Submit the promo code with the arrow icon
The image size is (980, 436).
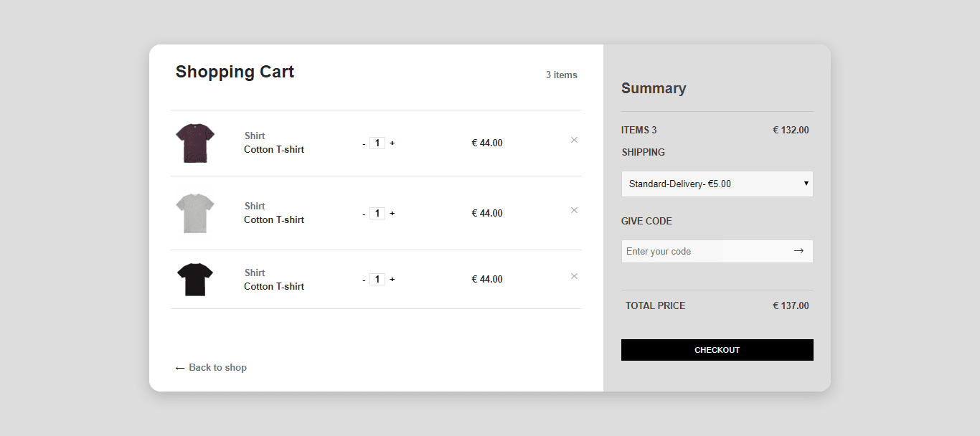click(798, 251)
